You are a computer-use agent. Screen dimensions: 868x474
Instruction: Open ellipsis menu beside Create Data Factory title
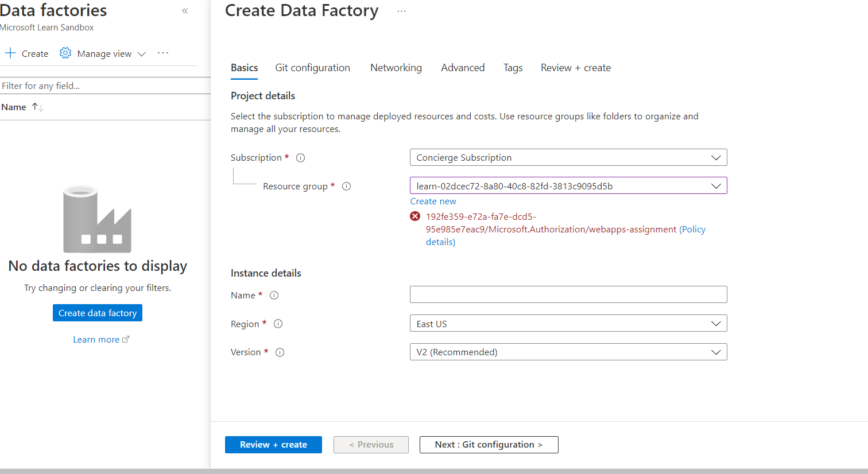tap(401, 11)
